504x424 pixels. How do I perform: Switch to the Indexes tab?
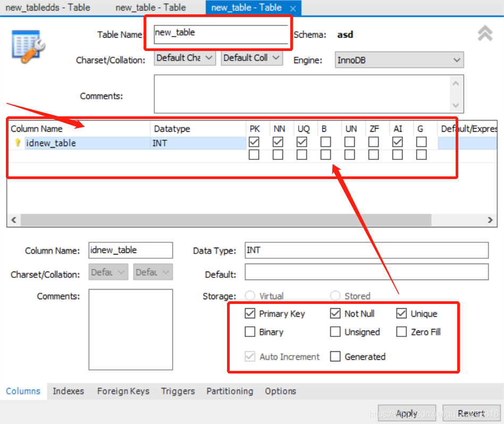[x=68, y=391]
